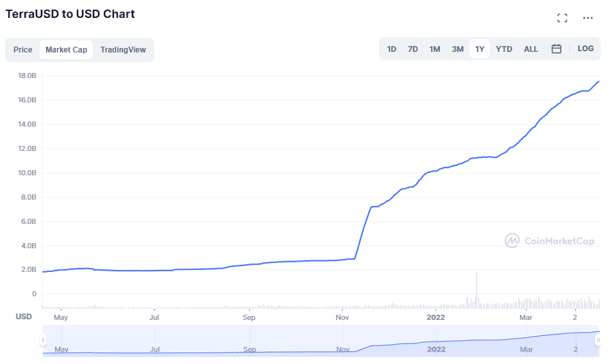
Task: Select the Market Cap tab
Action: click(66, 50)
